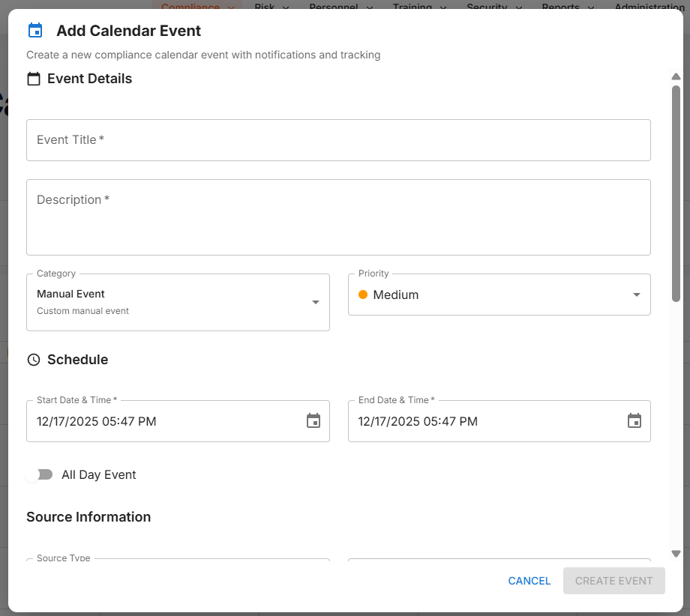Open the Priority dropdown arrow
This screenshot has height=616, width=690.
click(636, 295)
